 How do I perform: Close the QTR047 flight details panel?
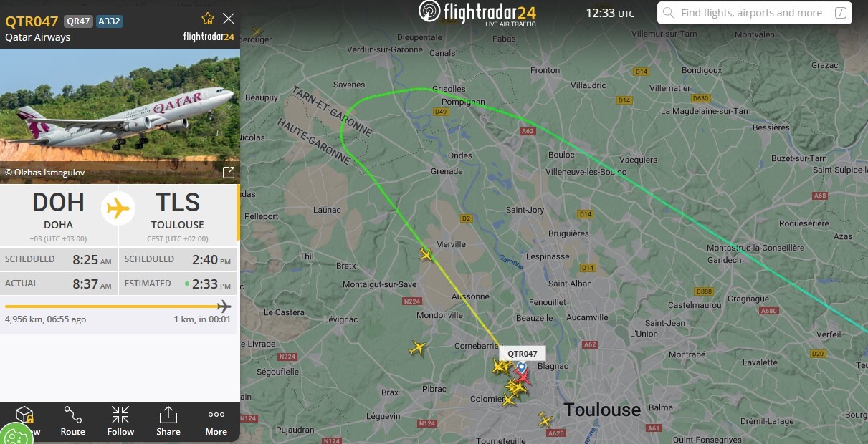229,19
